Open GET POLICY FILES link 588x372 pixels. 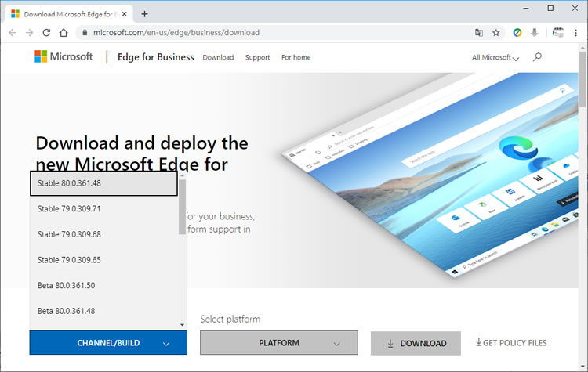click(x=511, y=343)
